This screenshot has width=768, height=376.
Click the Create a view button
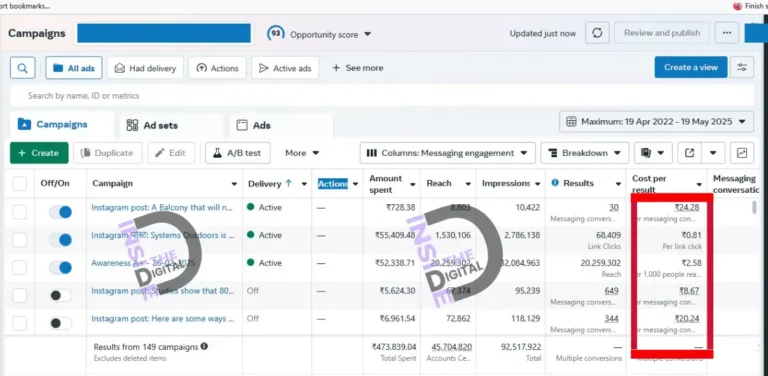[691, 68]
